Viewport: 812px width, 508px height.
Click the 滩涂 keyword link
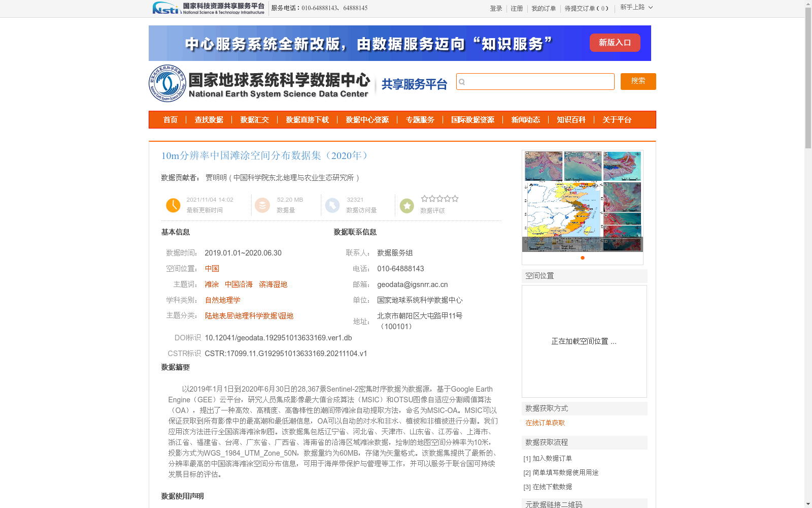pyautogui.click(x=212, y=284)
